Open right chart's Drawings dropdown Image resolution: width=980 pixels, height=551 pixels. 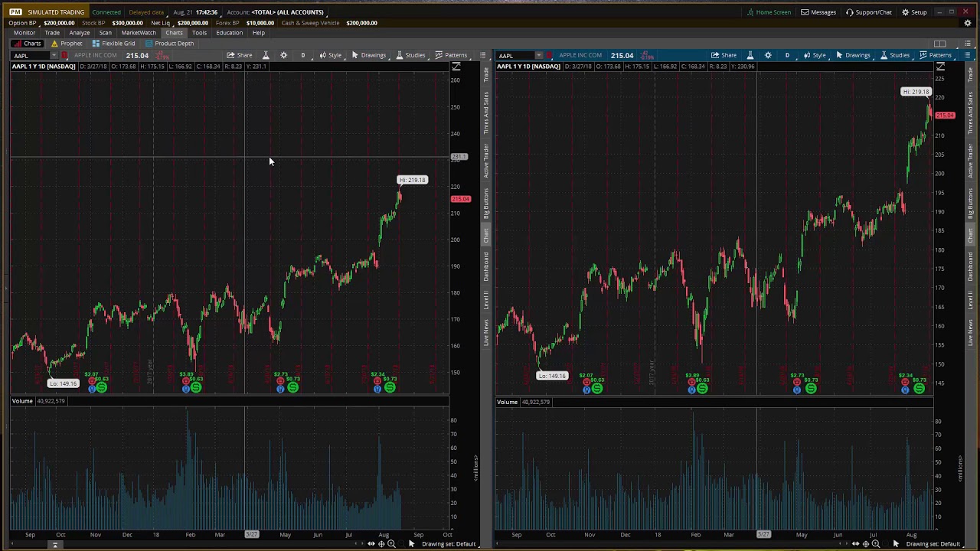(852, 55)
